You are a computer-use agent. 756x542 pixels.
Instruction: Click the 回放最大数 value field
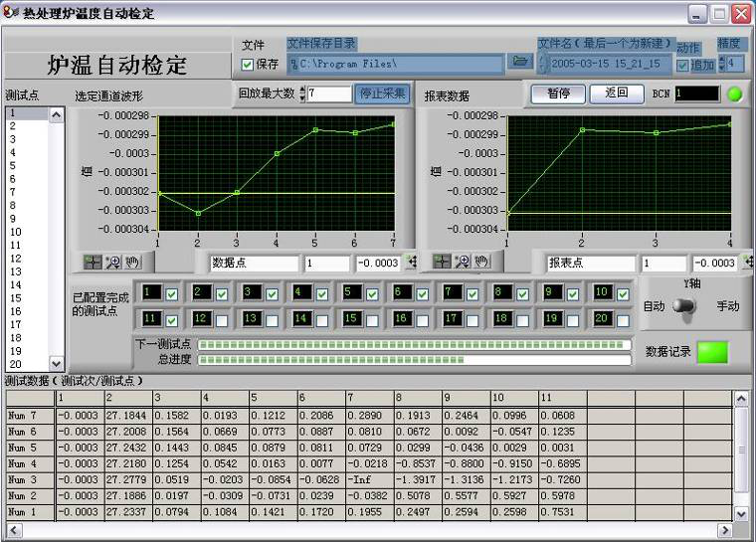(329, 93)
